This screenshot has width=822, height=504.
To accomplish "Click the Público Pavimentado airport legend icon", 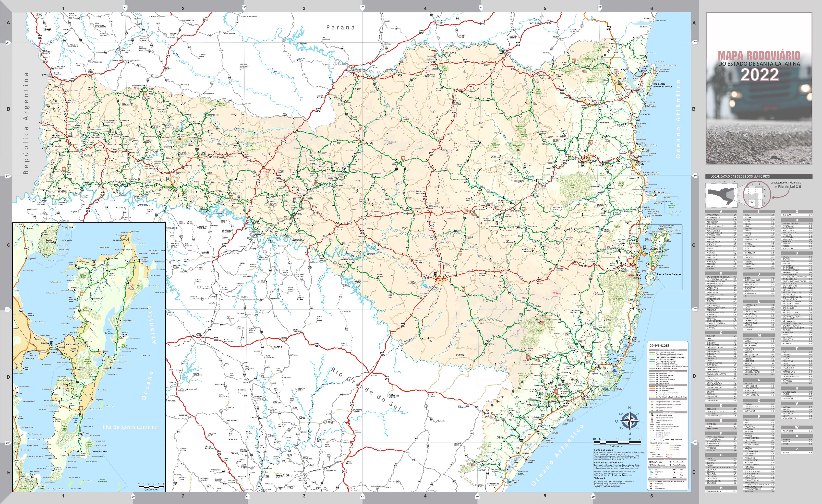I will (651, 462).
